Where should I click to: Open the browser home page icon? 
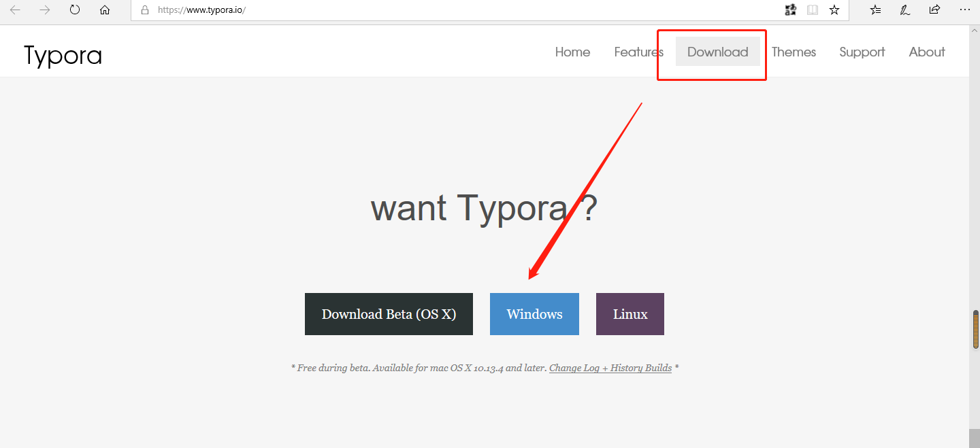tap(104, 10)
